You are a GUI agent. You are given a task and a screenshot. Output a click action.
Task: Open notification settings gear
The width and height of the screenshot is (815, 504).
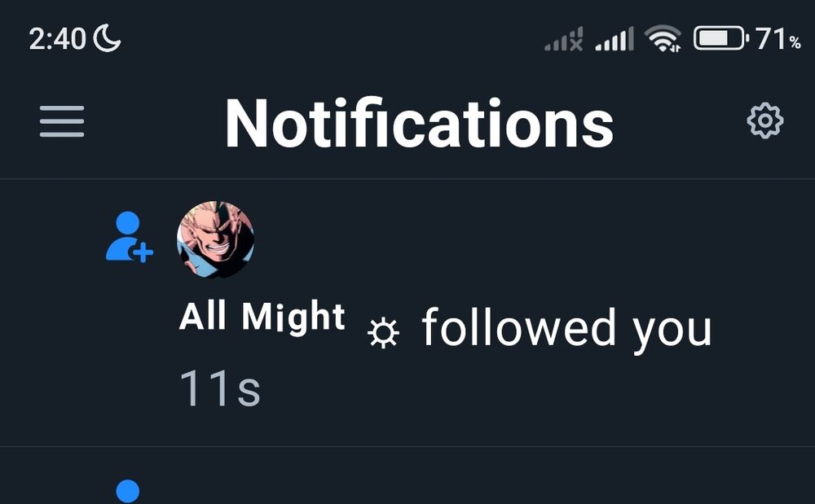pyautogui.click(x=764, y=121)
